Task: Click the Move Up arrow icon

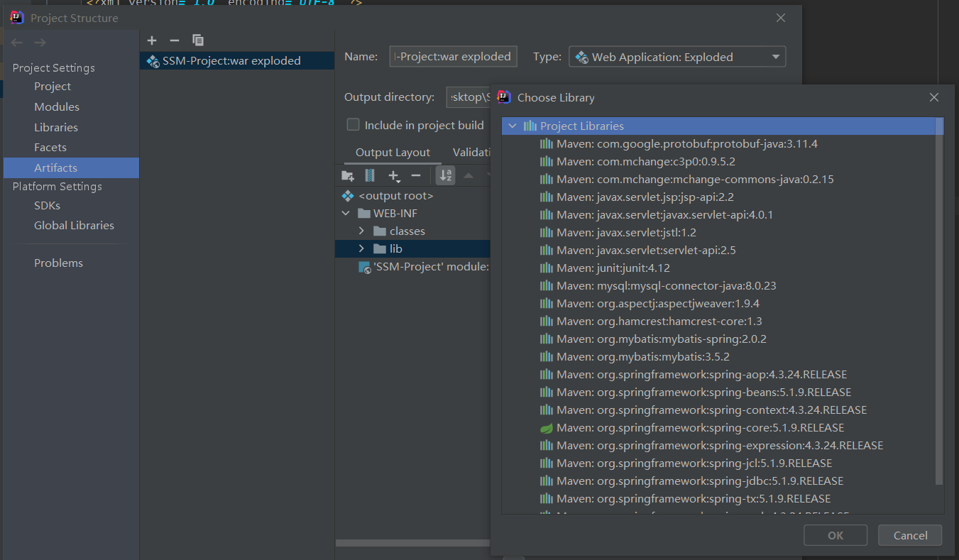Action: 468,175
